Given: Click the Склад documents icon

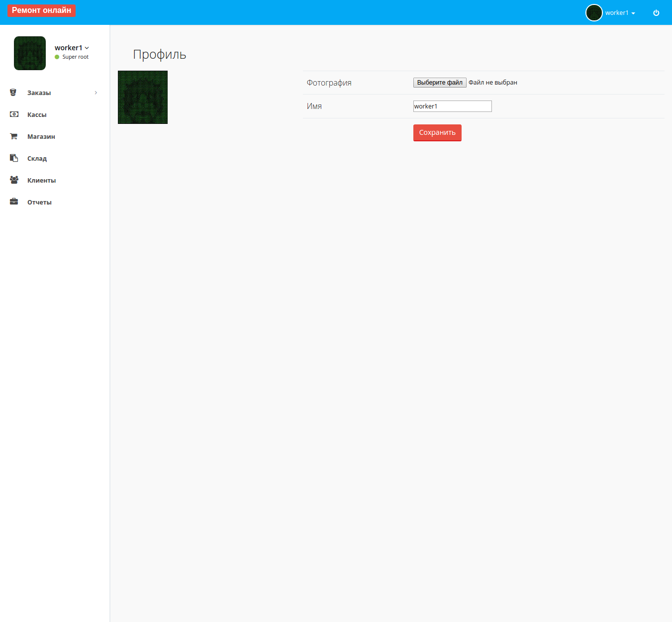Looking at the screenshot, I should [14, 158].
